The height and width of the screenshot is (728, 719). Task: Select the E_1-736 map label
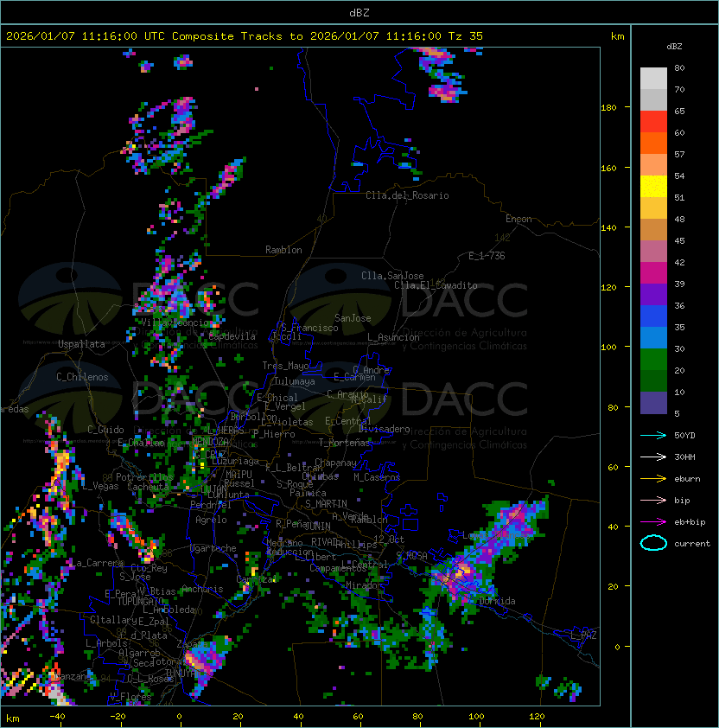[x=487, y=256]
